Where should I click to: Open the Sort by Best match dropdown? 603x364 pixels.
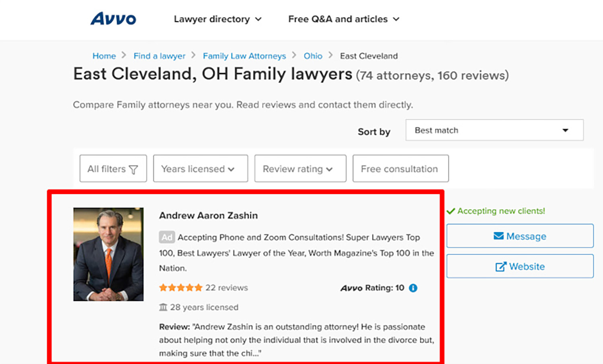(x=494, y=130)
